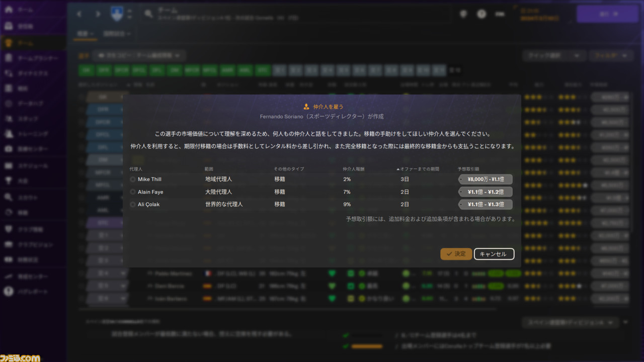This screenshot has width=644, height=362.
Task: Open the 概要 tab menu
Action: pos(85,34)
